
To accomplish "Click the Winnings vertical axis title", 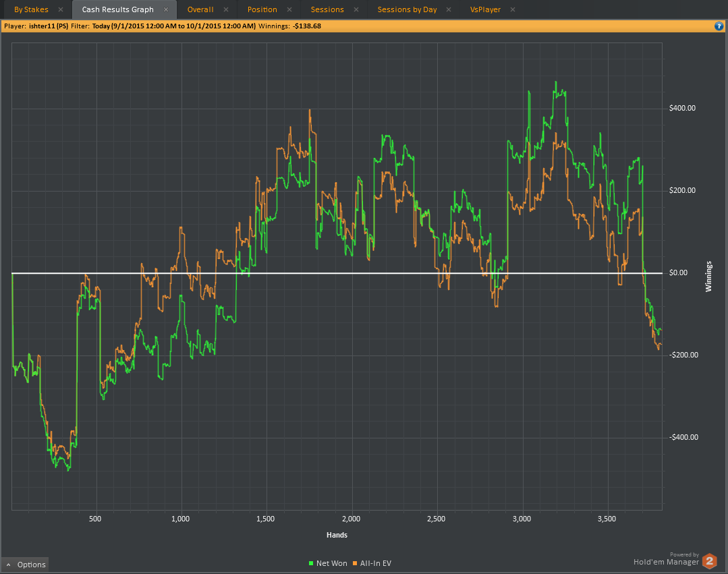I will click(708, 276).
